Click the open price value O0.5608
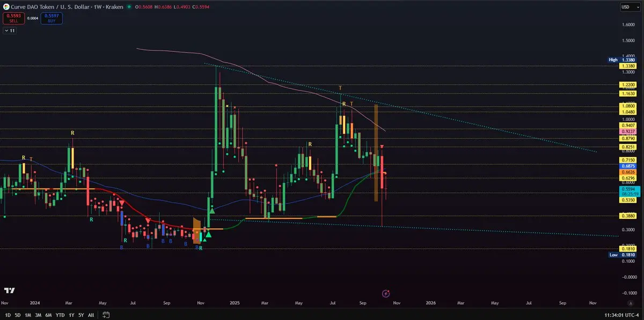 (143, 7)
